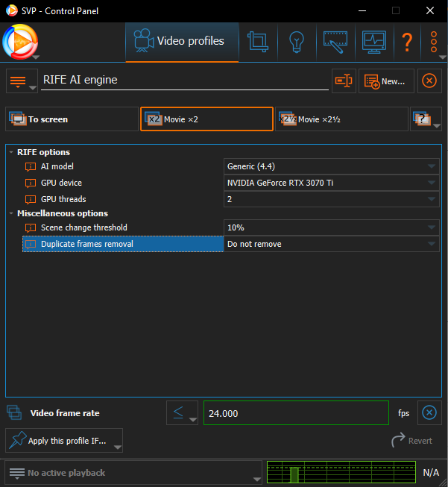Switch to the Video profiles tab

coord(182,41)
